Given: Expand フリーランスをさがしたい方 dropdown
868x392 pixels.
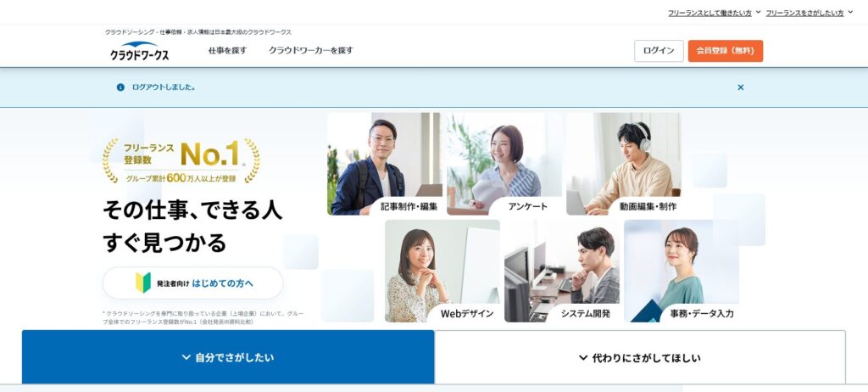Looking at the screenshot, I should tap(810, 13).
